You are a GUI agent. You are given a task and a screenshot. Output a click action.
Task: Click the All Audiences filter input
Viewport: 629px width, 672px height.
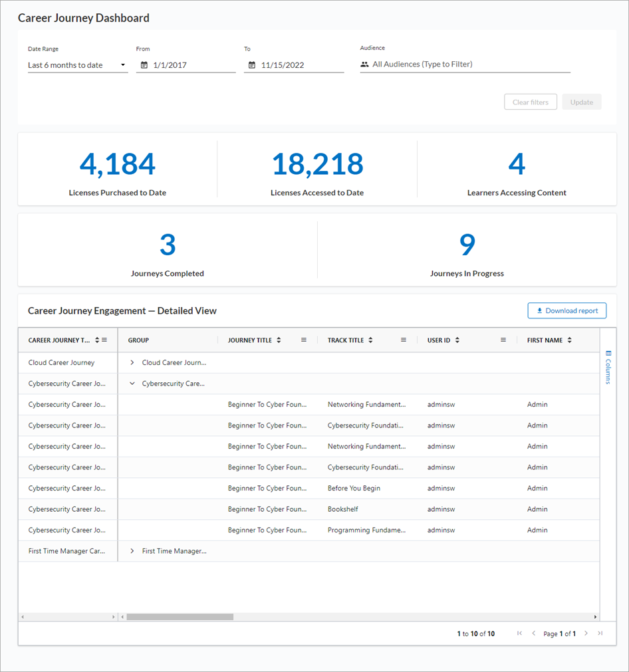point(465,64)
